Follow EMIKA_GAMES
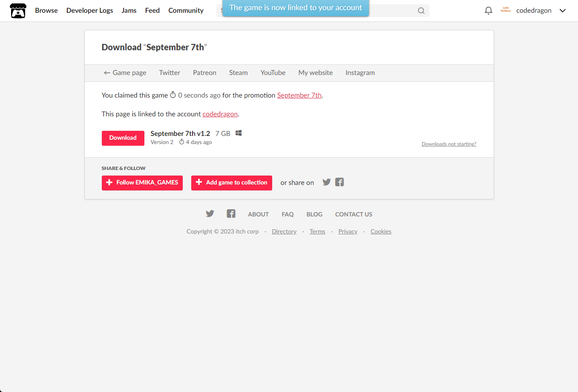The image size is (578, 392). (x=142, y=183)
